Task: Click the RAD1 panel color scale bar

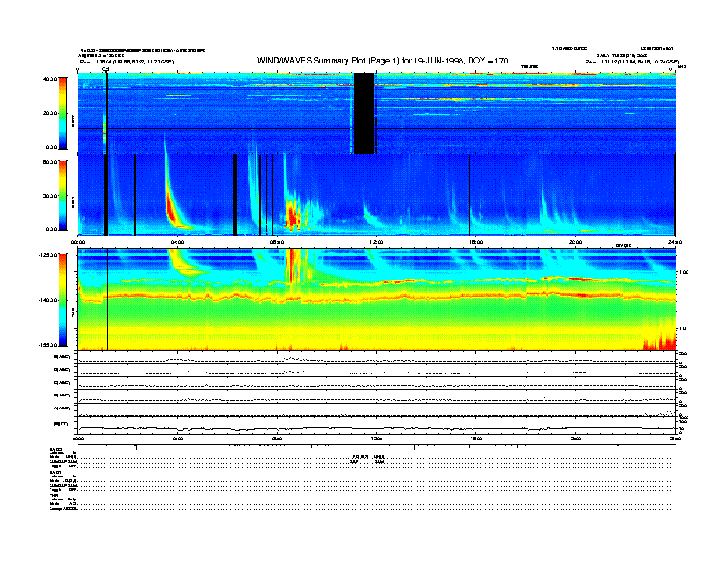Action: (63, 195)
